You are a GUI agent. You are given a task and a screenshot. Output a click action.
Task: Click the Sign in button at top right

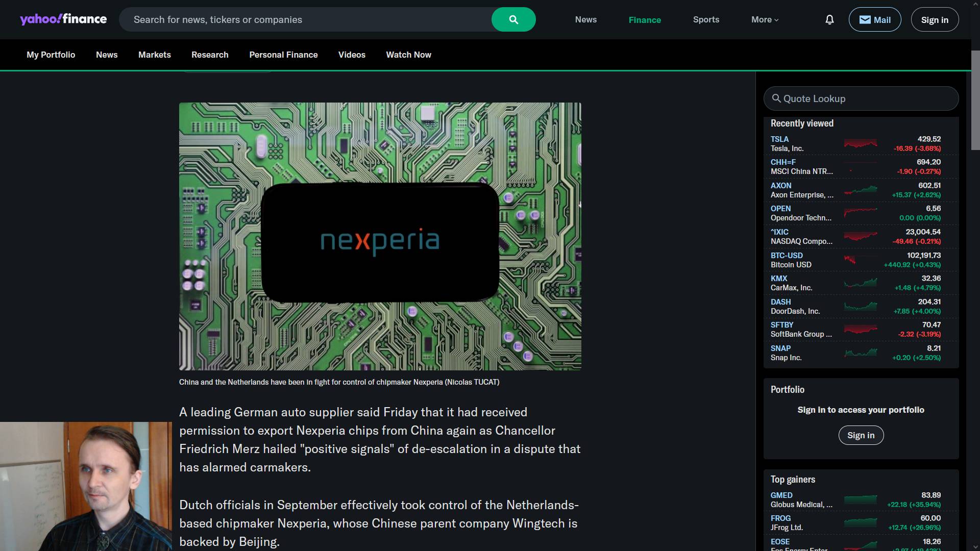[934, 19]
